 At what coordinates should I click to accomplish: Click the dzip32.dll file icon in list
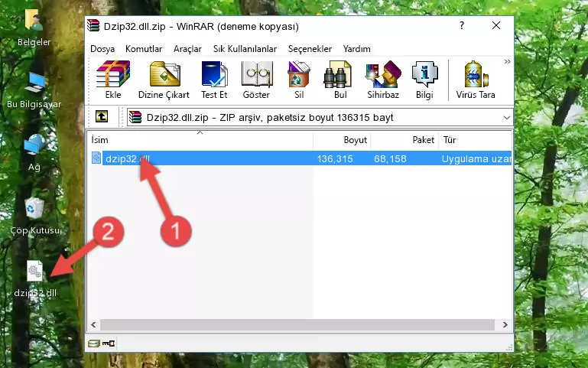(96, 158)
